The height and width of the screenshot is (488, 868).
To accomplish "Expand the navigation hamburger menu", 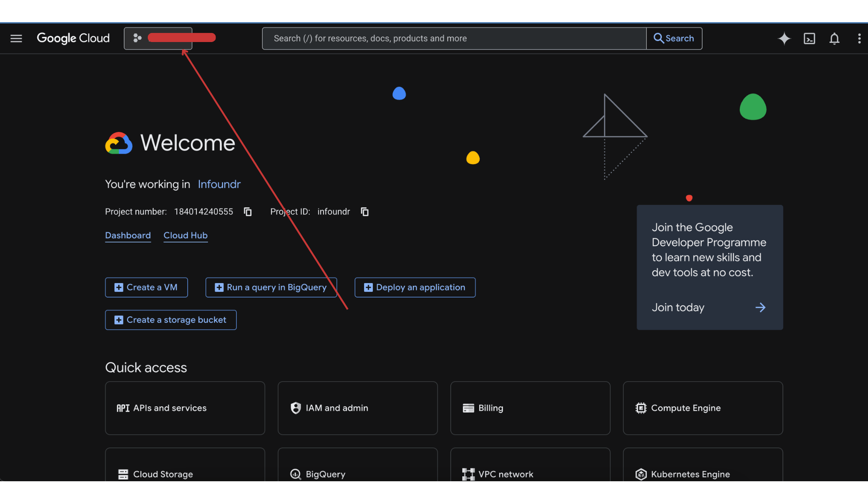I will (x=16, y=38).
